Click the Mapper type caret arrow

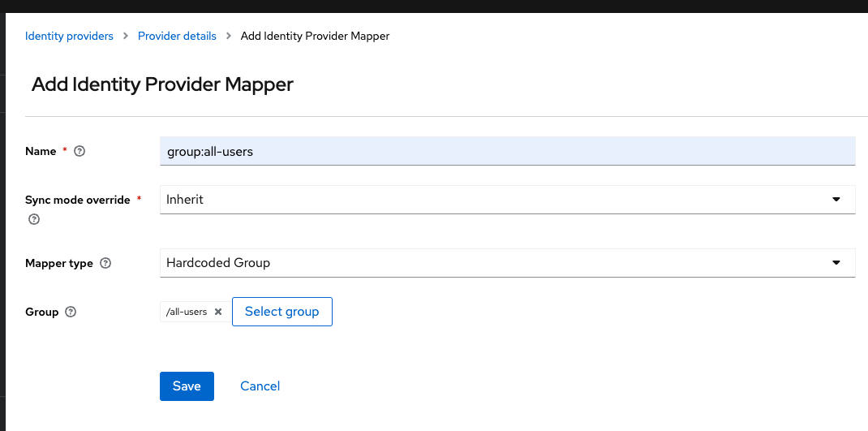(x=836, y=263)
